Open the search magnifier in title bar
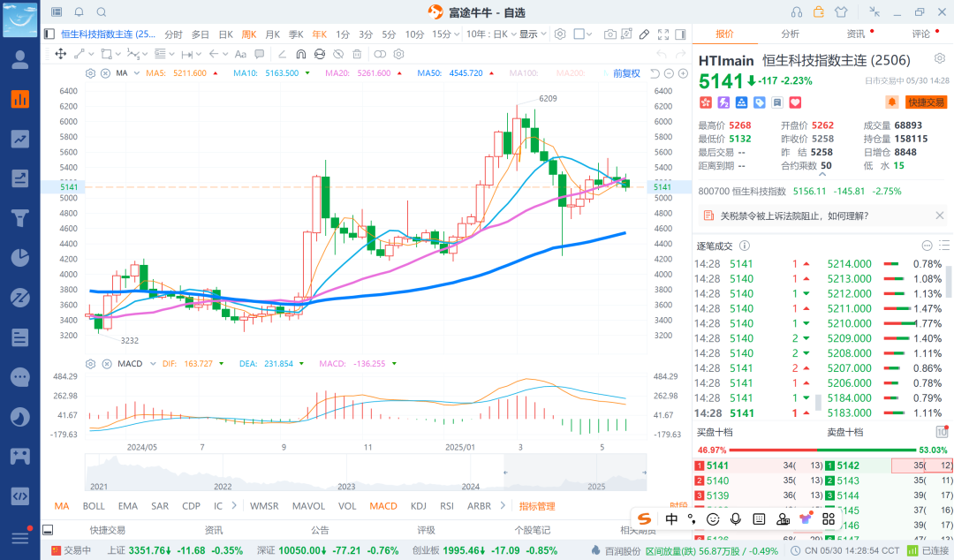 tap(102, 12)
